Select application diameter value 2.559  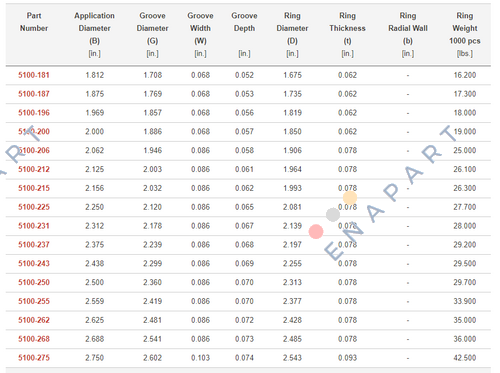coord(94,301)
